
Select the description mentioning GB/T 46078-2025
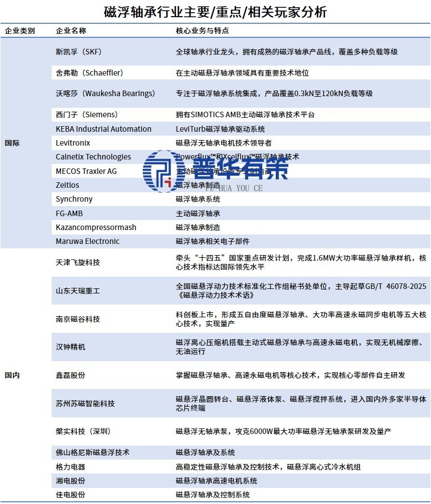click(x=301, y=291)
